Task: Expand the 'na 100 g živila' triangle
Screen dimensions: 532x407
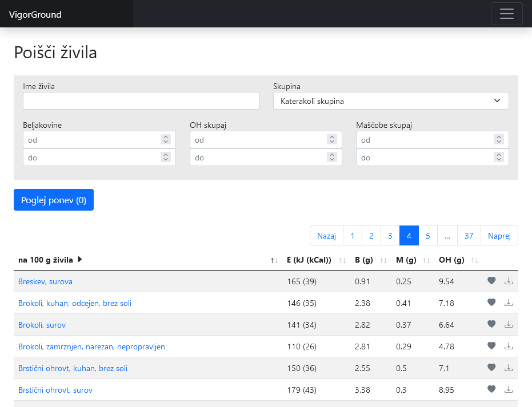Action: pos(80,259)
